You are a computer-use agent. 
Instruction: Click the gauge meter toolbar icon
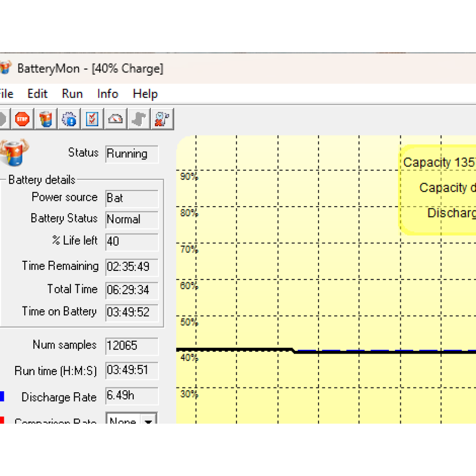coord(115,119)
